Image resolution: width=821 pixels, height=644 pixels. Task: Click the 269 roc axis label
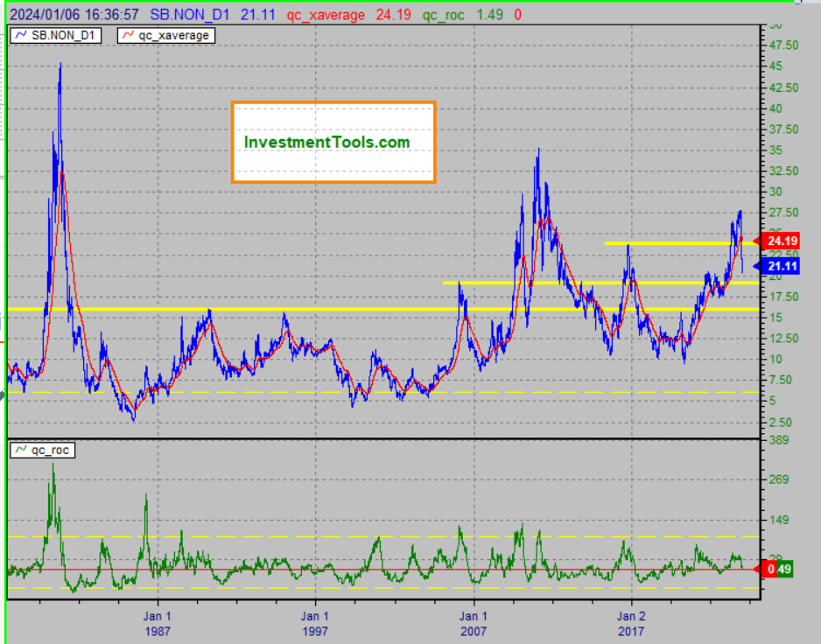click(779, 479)
